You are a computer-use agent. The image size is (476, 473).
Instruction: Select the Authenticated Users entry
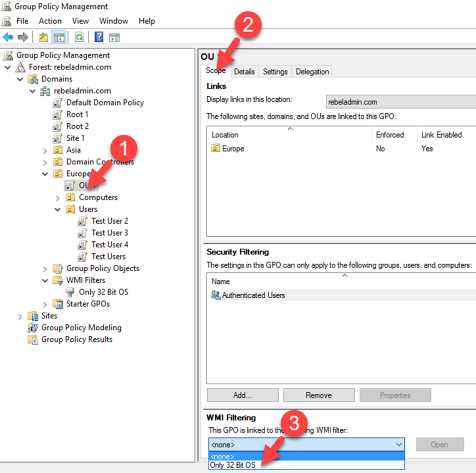(253, 295)
